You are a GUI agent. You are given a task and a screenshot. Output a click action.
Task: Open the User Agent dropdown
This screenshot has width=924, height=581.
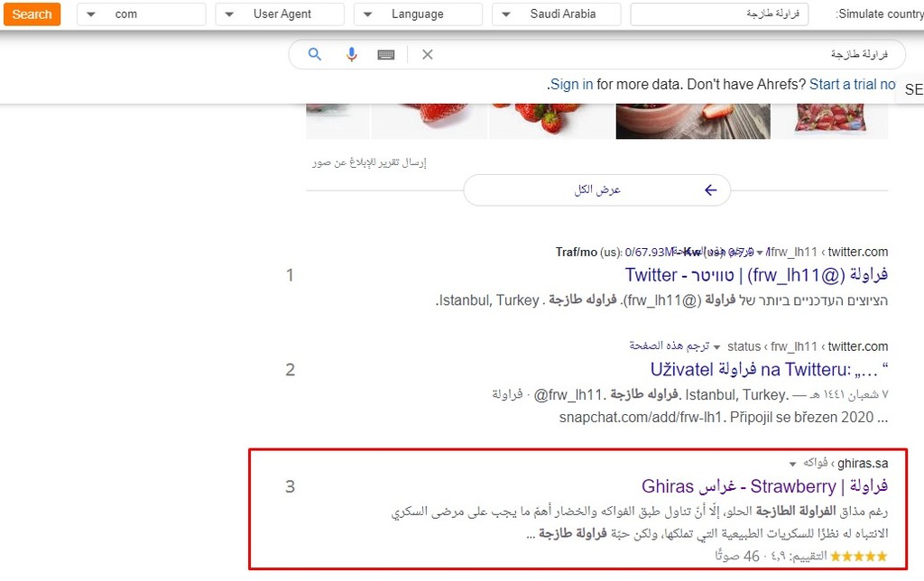280,14
